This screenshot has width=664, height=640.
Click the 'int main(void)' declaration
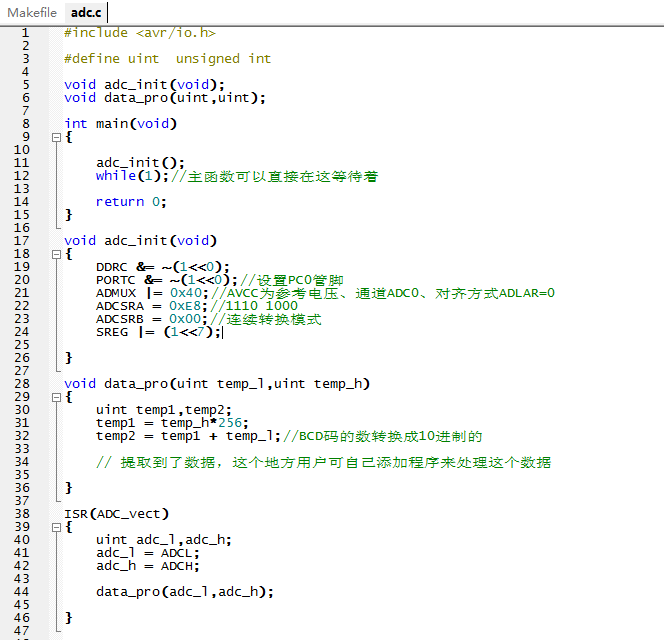(120, 124)
